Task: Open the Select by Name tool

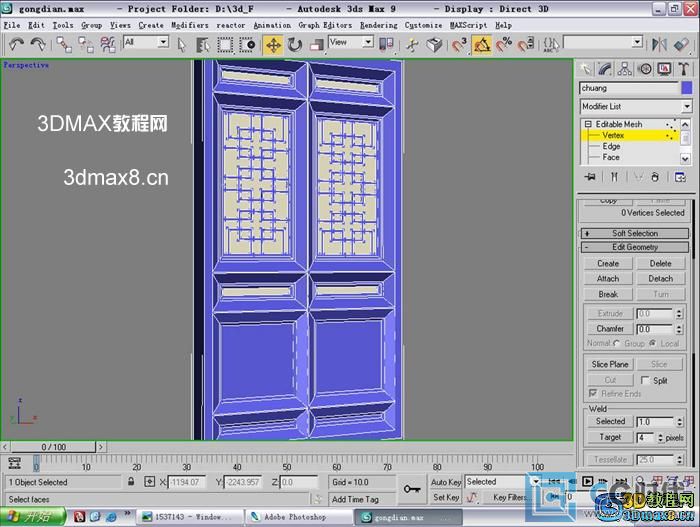Action: (203, 44)
